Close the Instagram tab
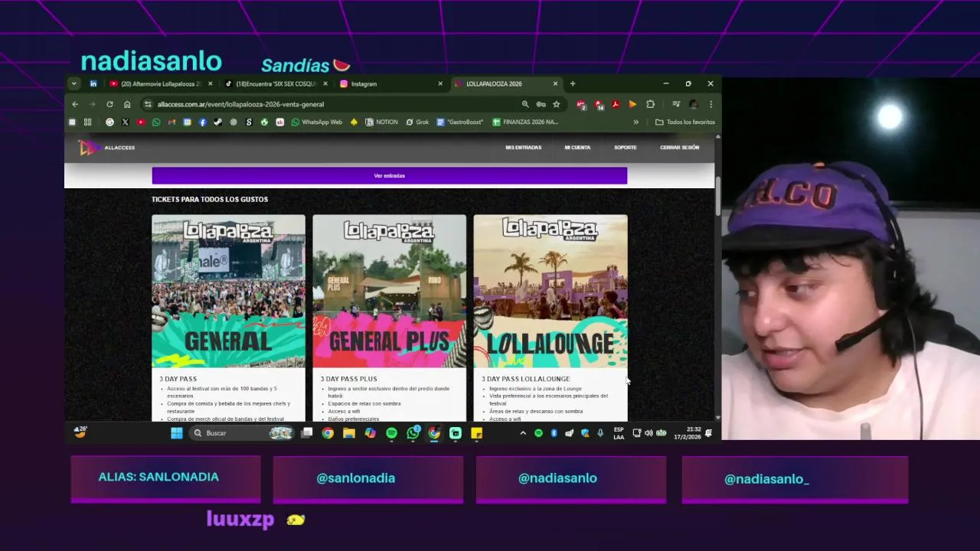 [x=440, y=83]
